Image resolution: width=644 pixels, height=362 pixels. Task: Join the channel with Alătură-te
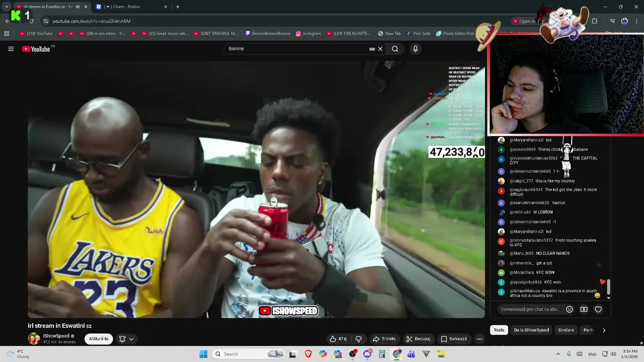coord(99,339)
